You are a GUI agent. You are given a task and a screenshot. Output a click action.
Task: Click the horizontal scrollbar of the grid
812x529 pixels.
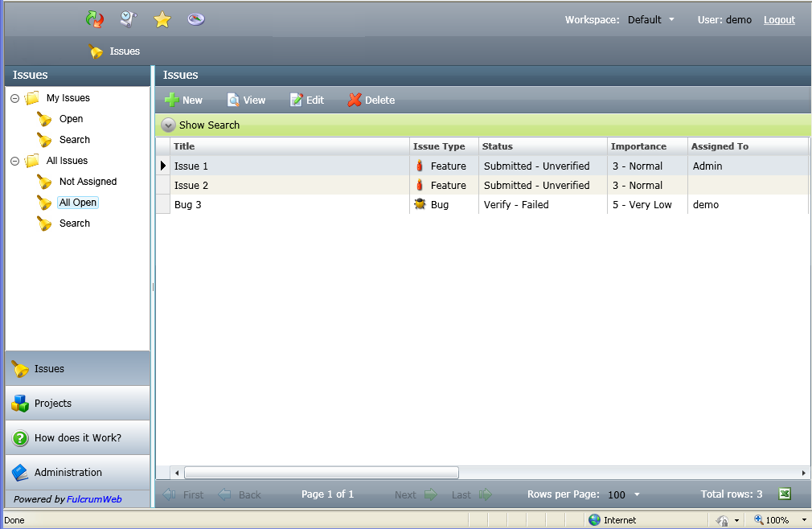pos(322,473)
